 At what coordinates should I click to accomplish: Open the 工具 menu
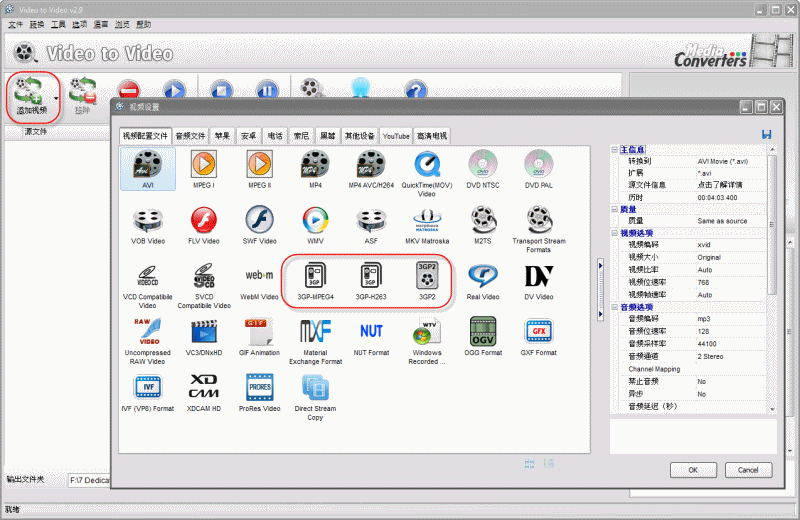click(x=58, y=24)
